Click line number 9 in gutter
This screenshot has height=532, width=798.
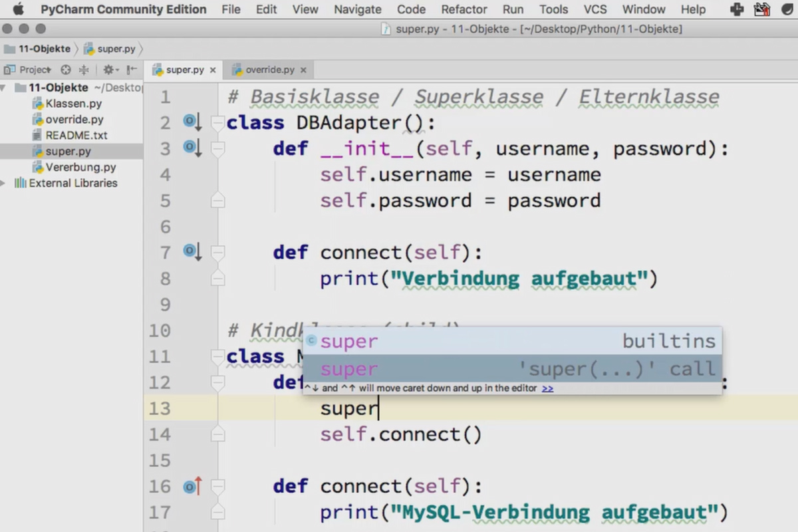click(x=165, y=305)
